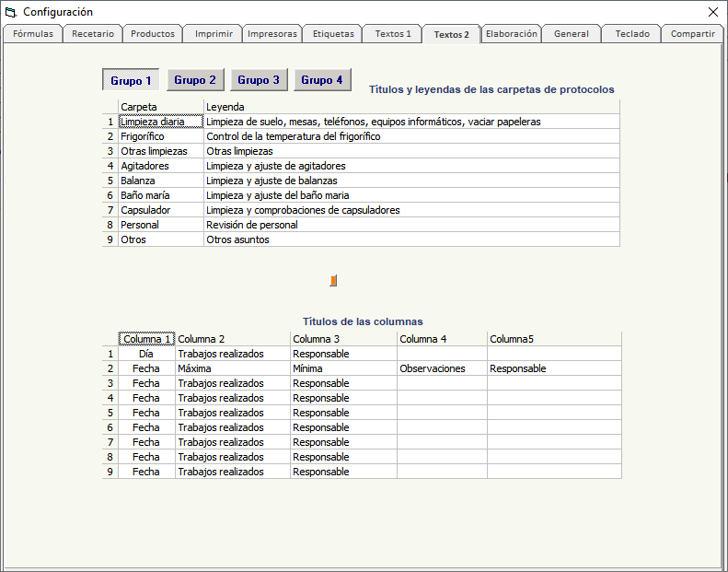Select legend 'Limpieza y comprobaciones de capsuladores'
The image size is (728, 572).
point(411,211)
